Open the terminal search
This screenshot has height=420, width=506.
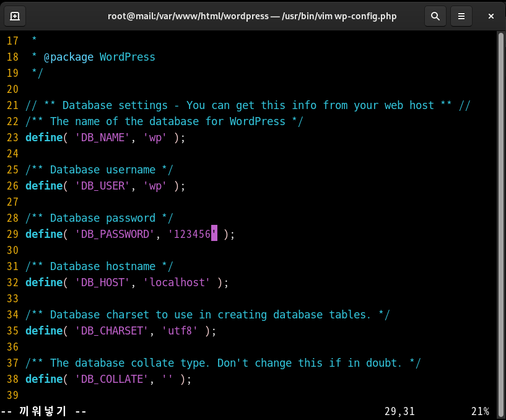435,16
